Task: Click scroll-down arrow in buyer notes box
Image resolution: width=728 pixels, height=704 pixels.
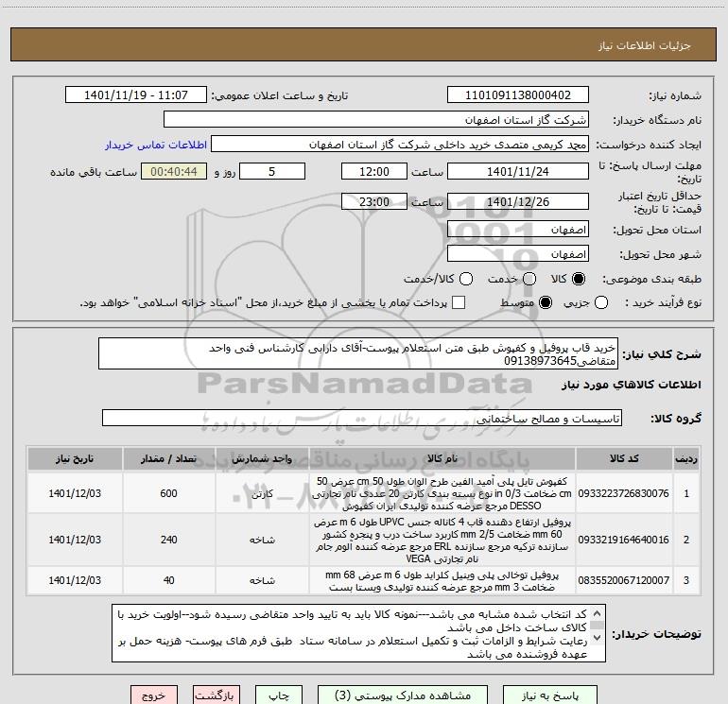Action: [598, 638]
